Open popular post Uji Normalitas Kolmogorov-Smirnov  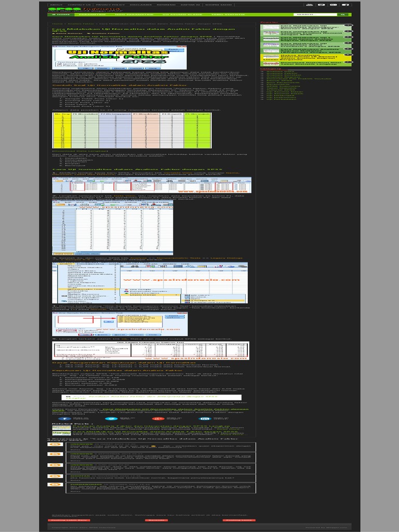[310, 27]
